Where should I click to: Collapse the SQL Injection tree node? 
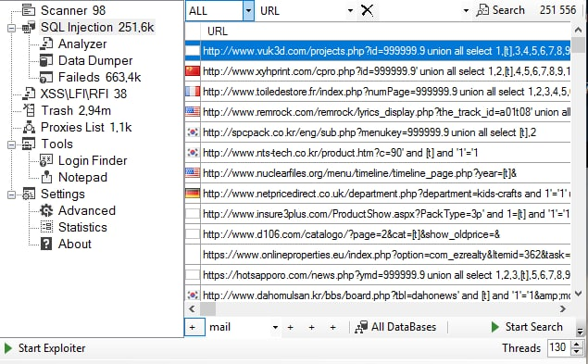point(12,28)
